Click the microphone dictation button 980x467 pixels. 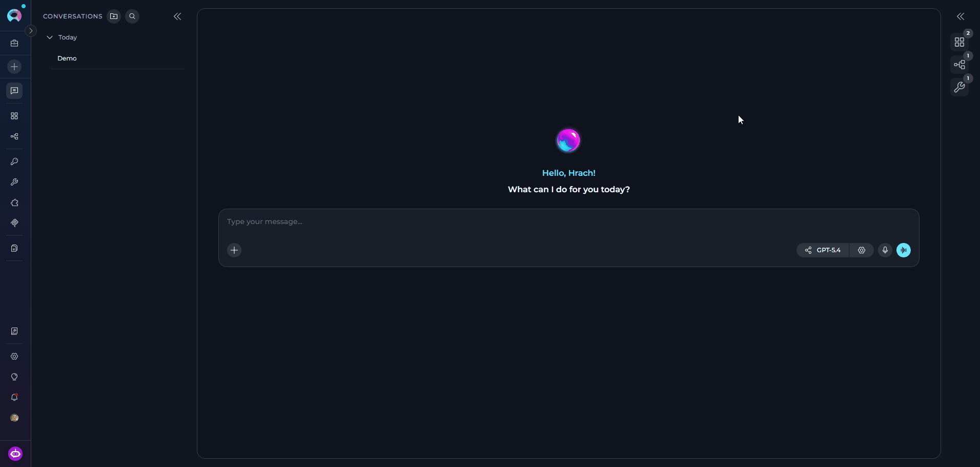(885, 250)
